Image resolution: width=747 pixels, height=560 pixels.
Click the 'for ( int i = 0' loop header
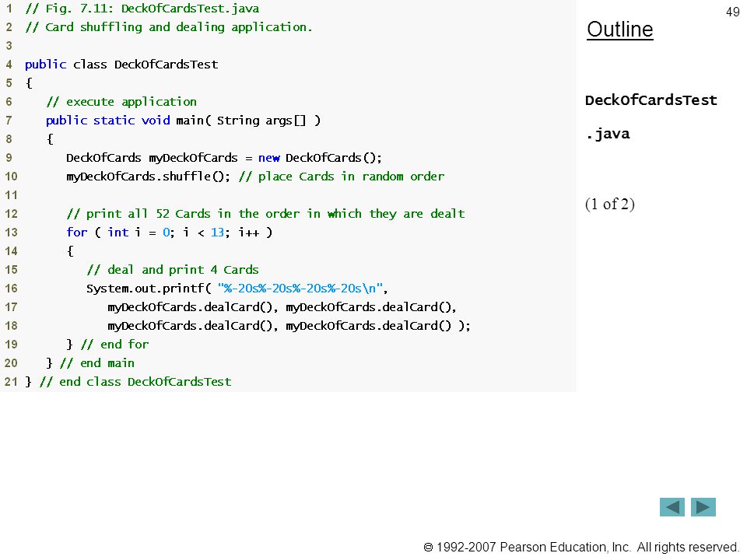170,233
